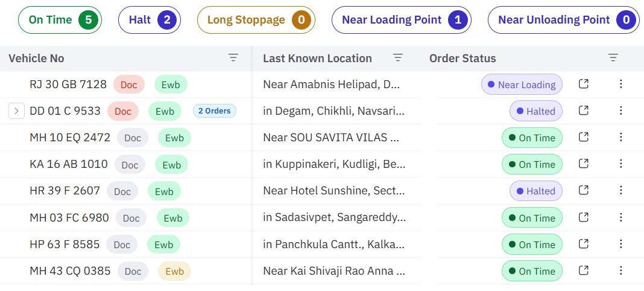Click location Near SOU SAVITA VILAS
The height and width of the screenshot is (291, 644).
point(331,138)
